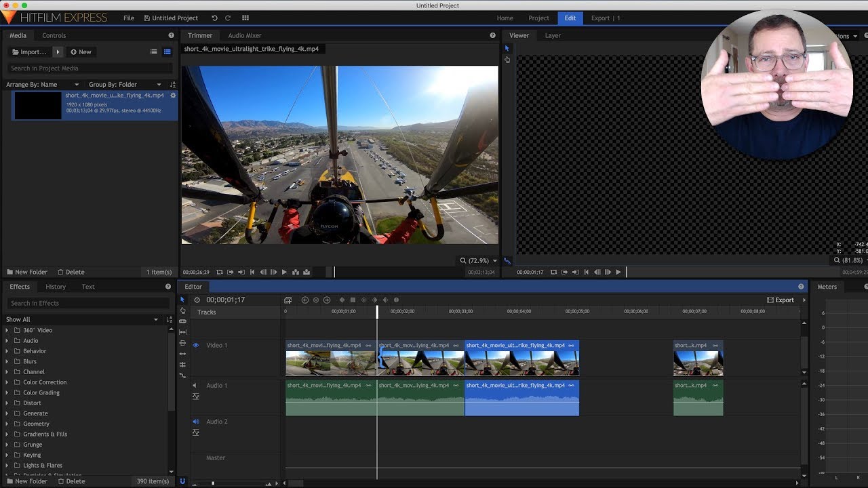Switch Media panel to preview view
This screenshot has height=488, width=868.
click(167, 52)
